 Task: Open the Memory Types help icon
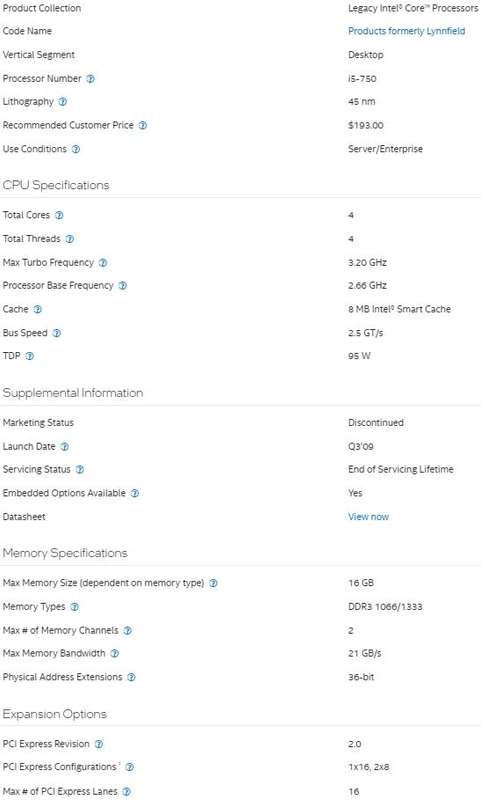[74, 607]
